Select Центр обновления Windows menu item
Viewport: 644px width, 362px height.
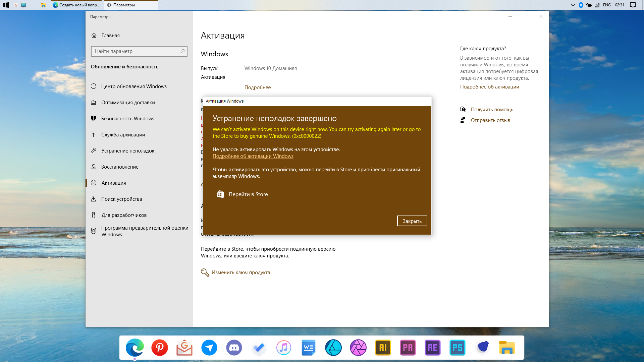coord(133,86)
